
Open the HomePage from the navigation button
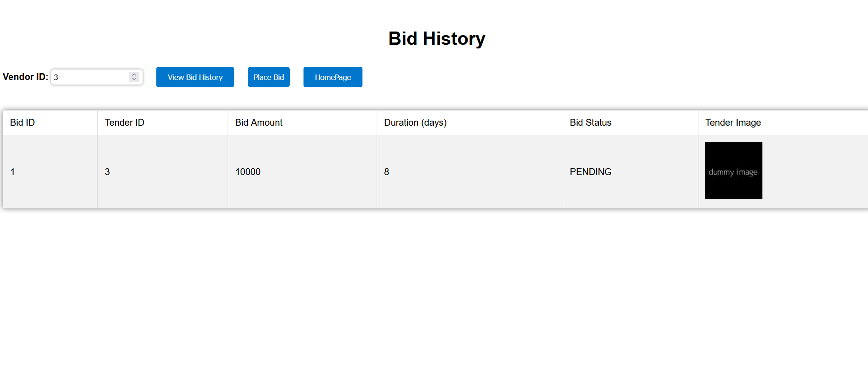point(333,77)
